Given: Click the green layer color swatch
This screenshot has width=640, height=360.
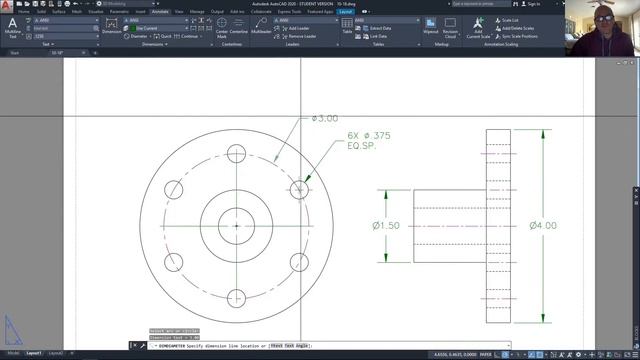Looking at the screenshot, I should 133,28.
